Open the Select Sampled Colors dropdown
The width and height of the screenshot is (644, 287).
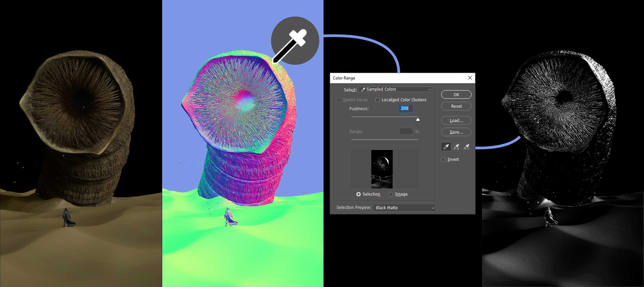coord(395,89)
